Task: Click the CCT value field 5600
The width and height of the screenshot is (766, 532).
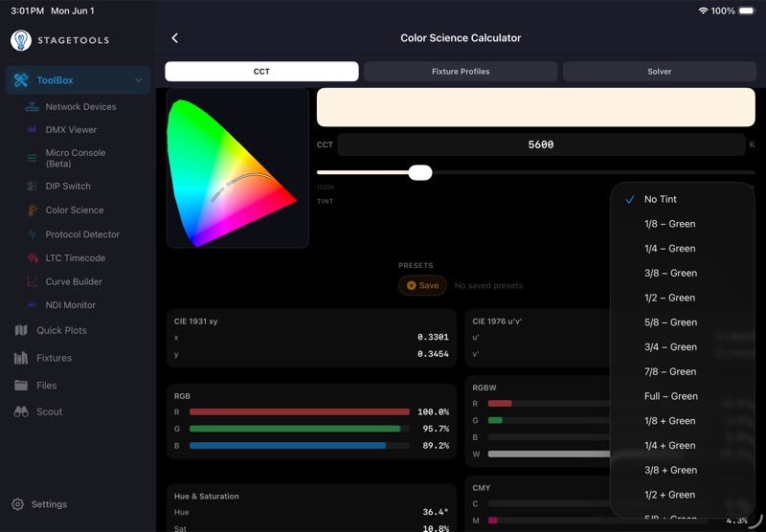Action: (541, 144)
